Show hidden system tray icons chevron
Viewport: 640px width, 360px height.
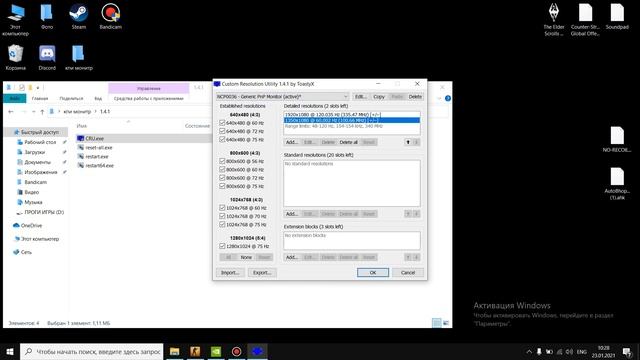point(529,351)
